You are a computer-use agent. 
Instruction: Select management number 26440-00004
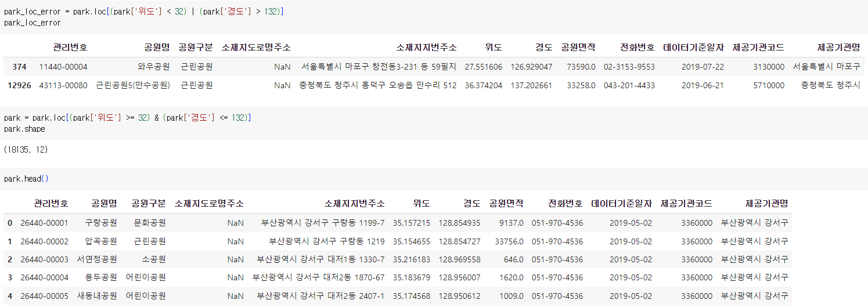[x=44, y=277]
